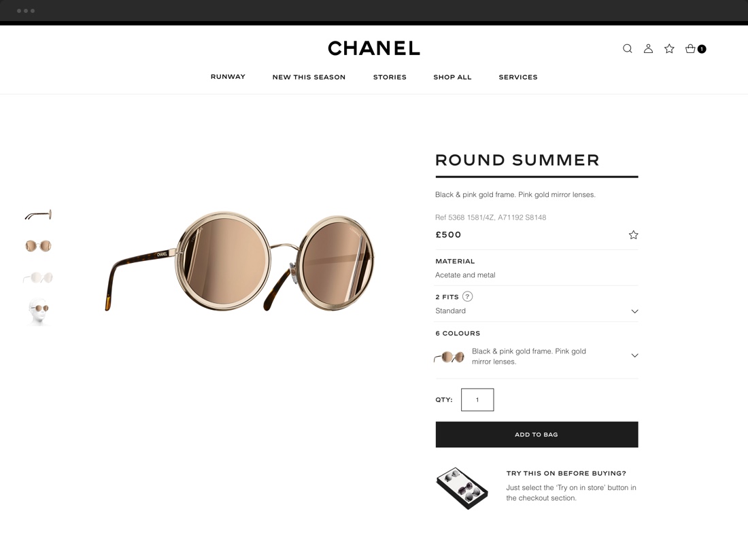Open the user account icon

coord(648,49)
